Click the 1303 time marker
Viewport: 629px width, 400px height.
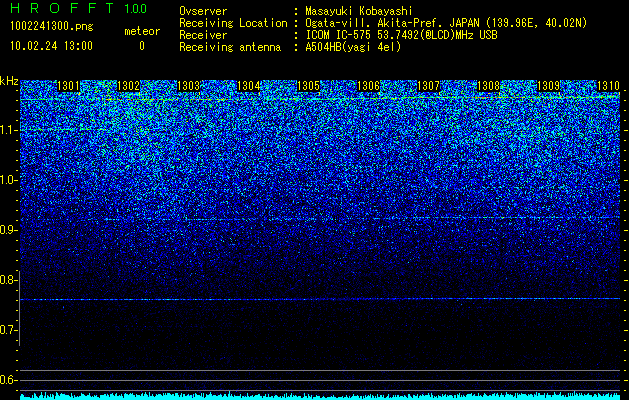click(189, 86)
